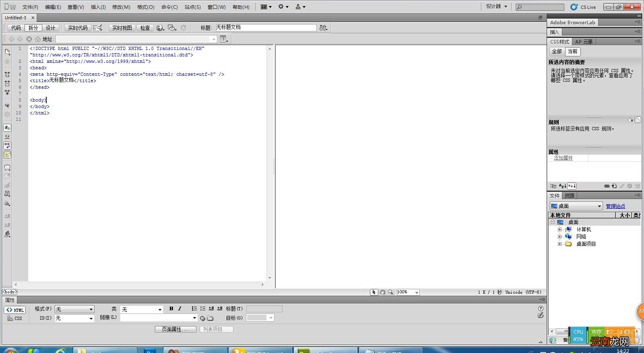This screenshot has height=353, width=644.
Task: Click the 标题 document title input field
Action: (x=266, y=27)
